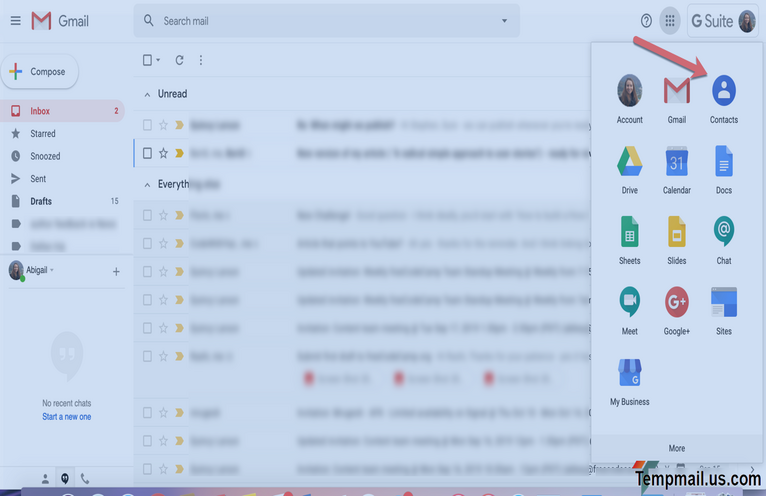Open Contacts from the apps panel
The height and width of the screenshot is (496, 766).
[x=723, y=92]
